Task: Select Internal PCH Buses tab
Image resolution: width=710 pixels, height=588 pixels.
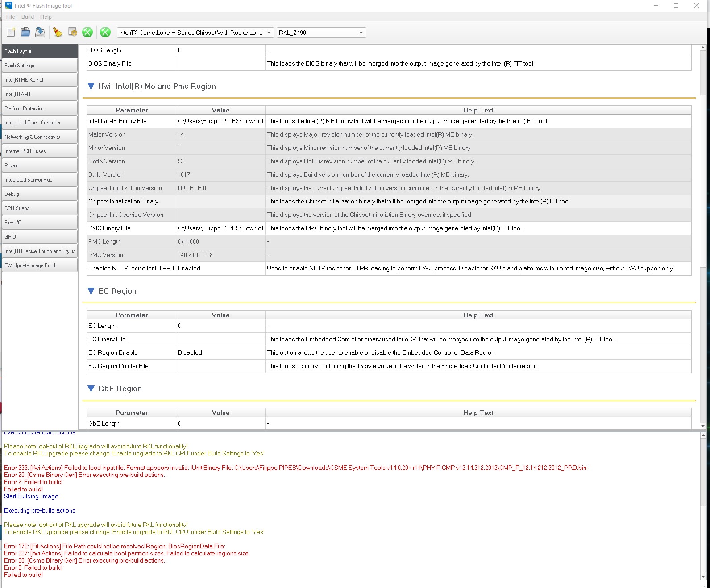Action: coord(40,151)
